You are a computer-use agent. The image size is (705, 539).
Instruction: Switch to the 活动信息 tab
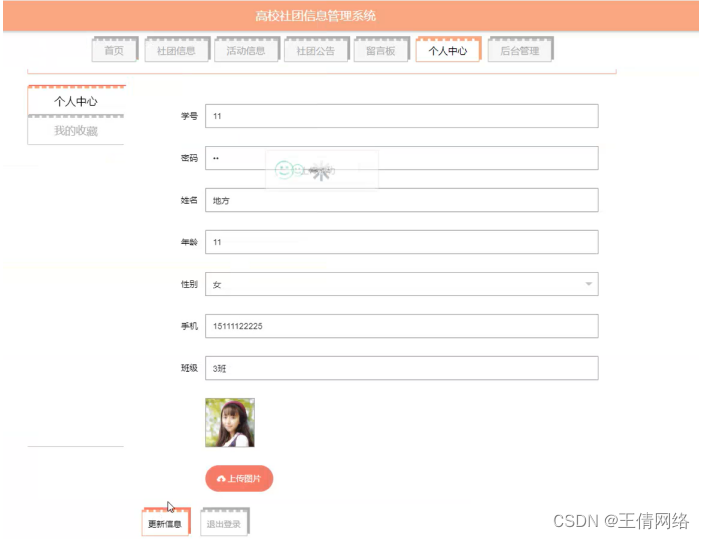[x=246, y=50]
